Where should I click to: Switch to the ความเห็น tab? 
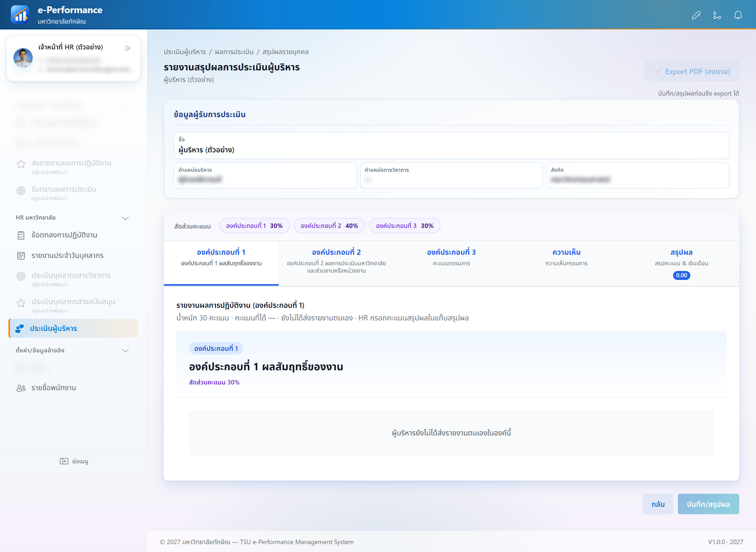coord(566,263)
